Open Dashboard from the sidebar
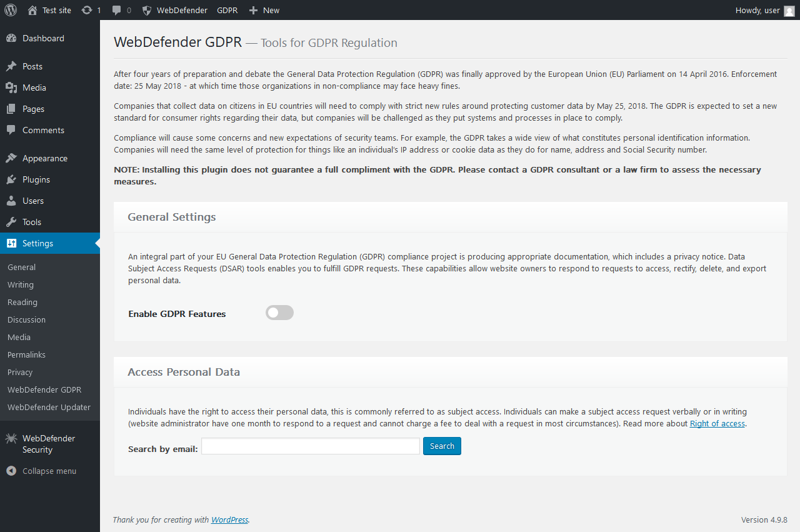 (43, 38)
